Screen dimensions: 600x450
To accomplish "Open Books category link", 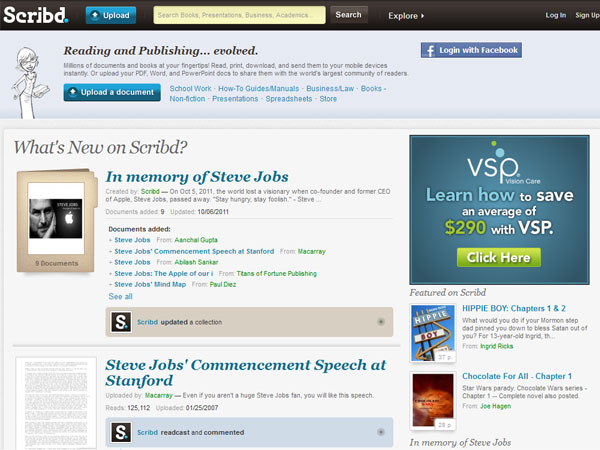I will tap(371, 88).
